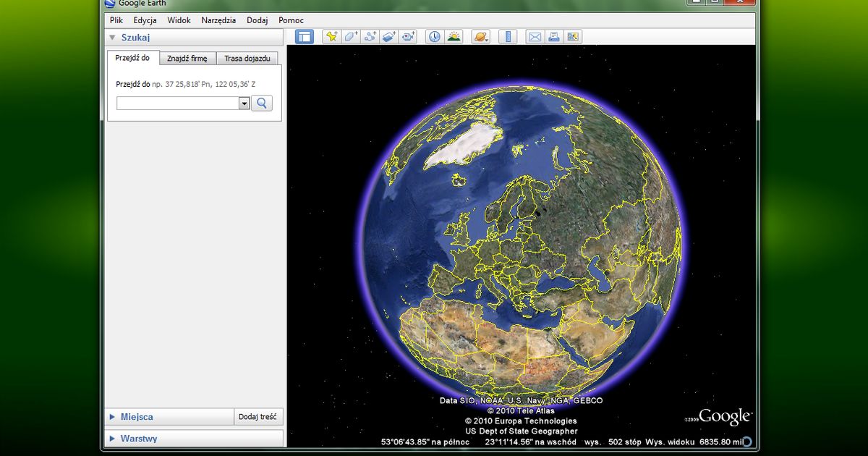Select the polygon drawing tool
Screen dimensions: 868x456
coord(350,36)
